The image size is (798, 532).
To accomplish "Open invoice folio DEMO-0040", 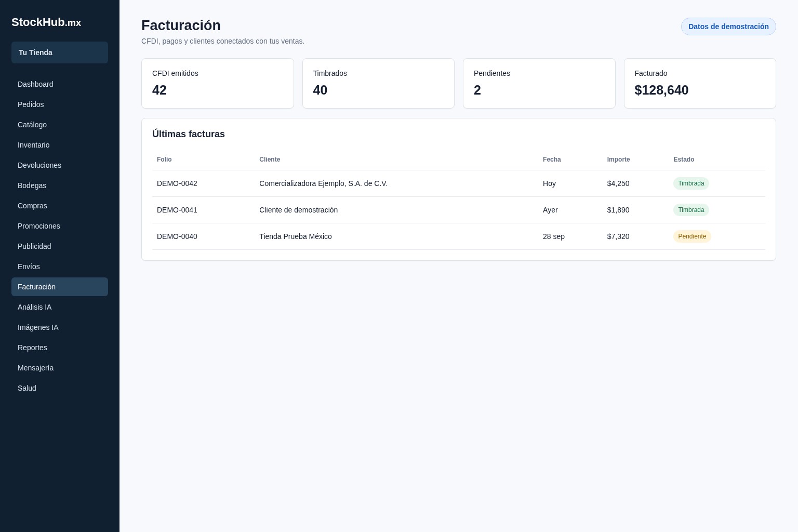I will click(177, 236).
